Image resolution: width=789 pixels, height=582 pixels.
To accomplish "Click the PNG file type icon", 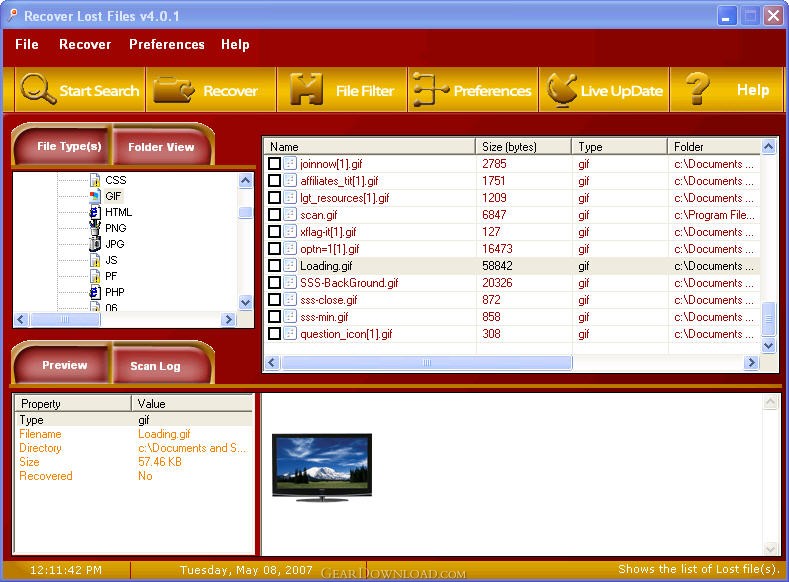I will click(x=95, y=227).
